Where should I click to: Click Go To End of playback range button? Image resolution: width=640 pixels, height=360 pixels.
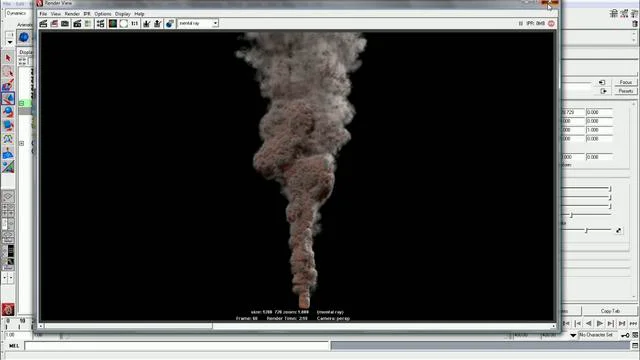[x=622, y=323]
